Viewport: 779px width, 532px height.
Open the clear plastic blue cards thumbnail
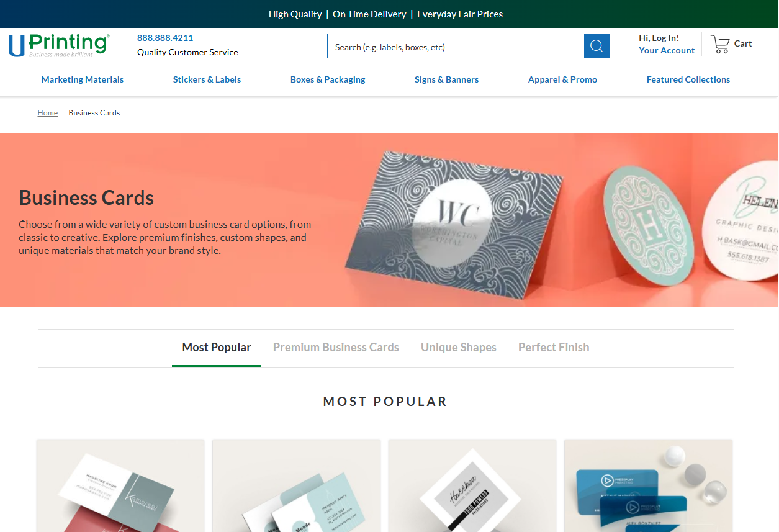648,486
